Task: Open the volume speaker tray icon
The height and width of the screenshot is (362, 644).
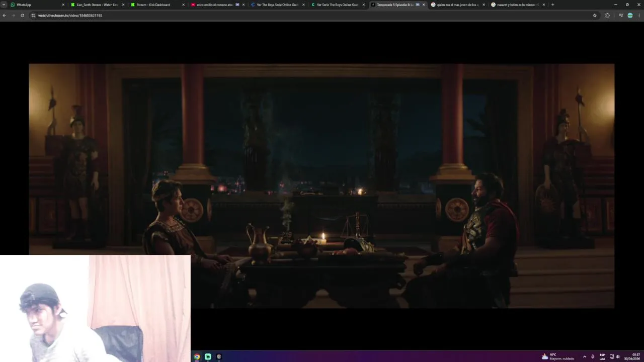Action: coord(617,356)
